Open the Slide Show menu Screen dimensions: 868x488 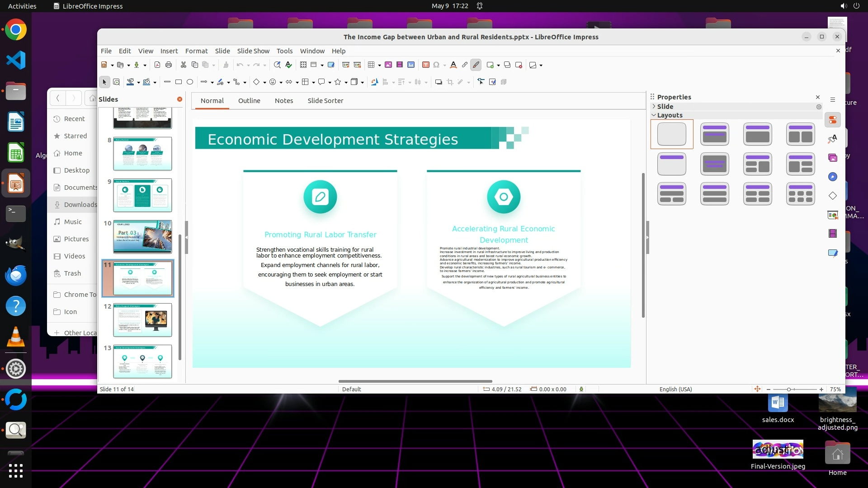point(253,51)
